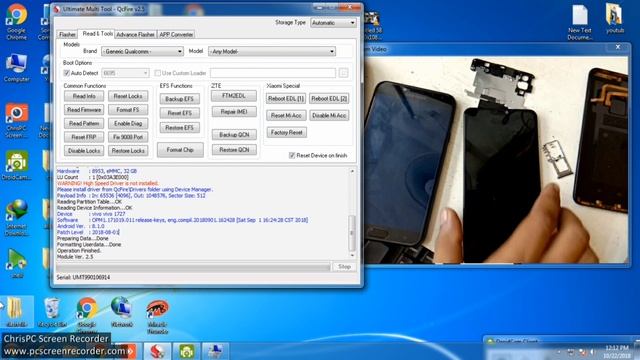Click the Format FS button
The width and height of the screenshot is (640, 360).
(x=128, y=110)
